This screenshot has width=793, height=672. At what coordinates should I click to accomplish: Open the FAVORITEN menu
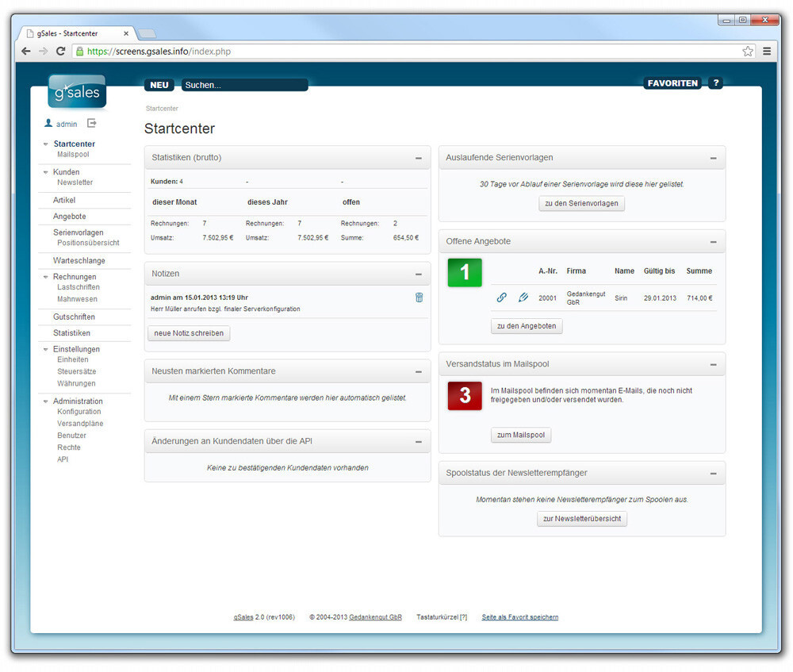click(x=672, y=83)
